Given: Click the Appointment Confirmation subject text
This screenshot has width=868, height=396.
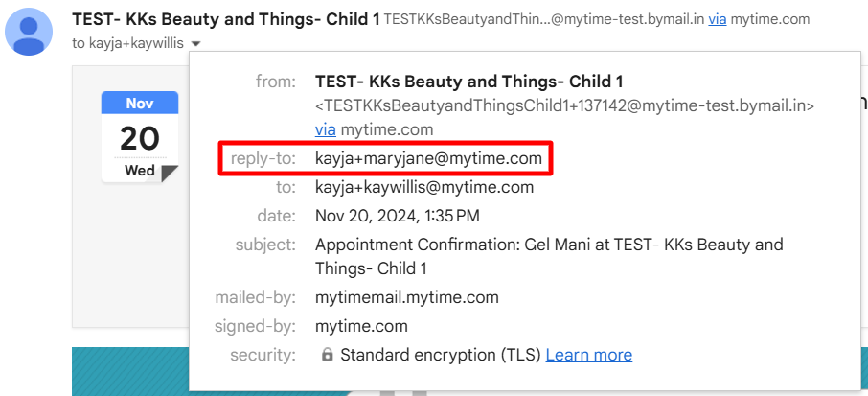Looking at the screenshot, I should (549, 256).
